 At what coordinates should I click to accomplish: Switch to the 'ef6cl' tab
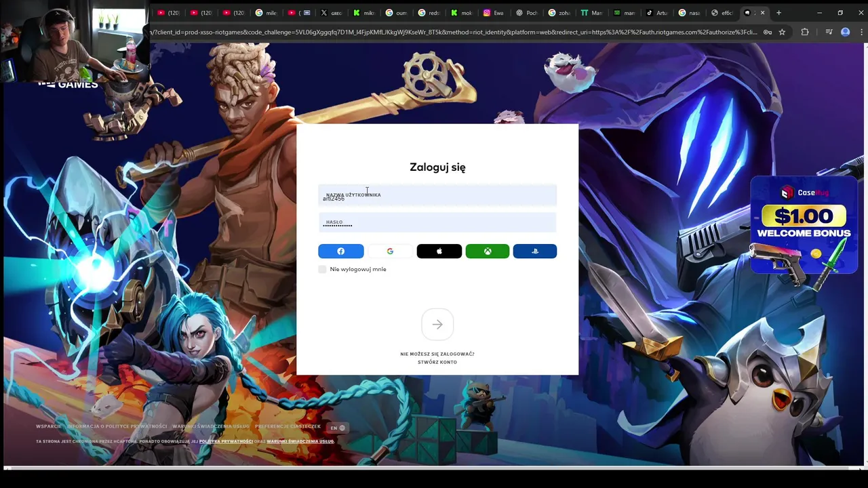coord(722,13)
